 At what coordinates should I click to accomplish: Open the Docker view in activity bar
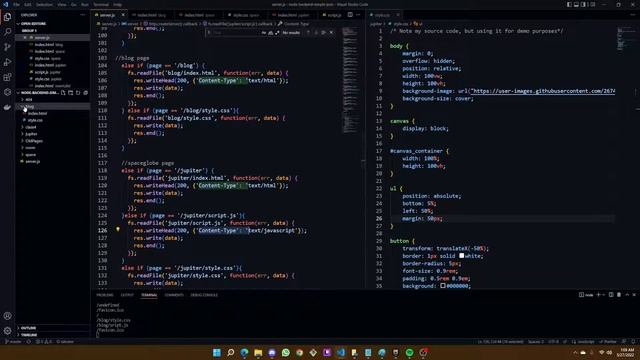tap(7, 107)
